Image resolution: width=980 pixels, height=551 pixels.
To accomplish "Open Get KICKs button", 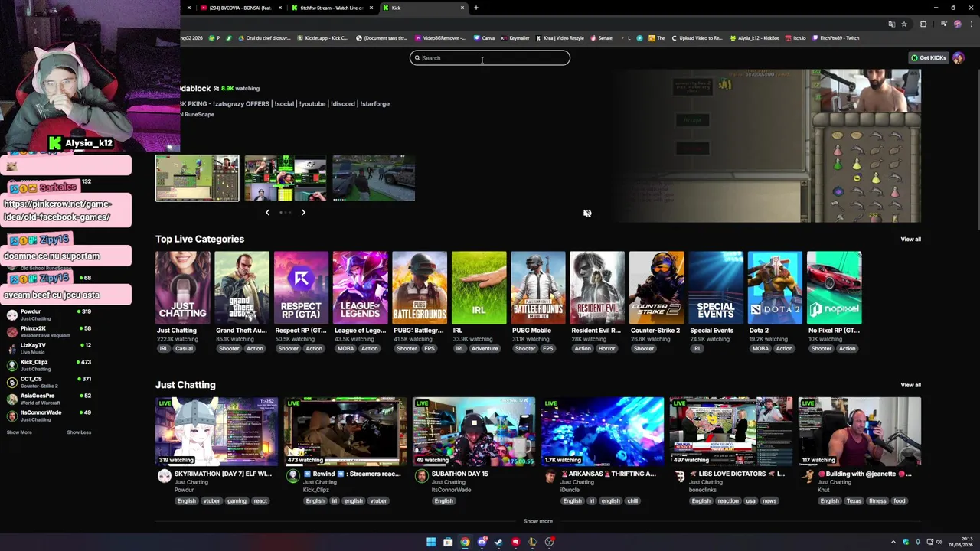I will pyautogui.click(x=928, y=58).
